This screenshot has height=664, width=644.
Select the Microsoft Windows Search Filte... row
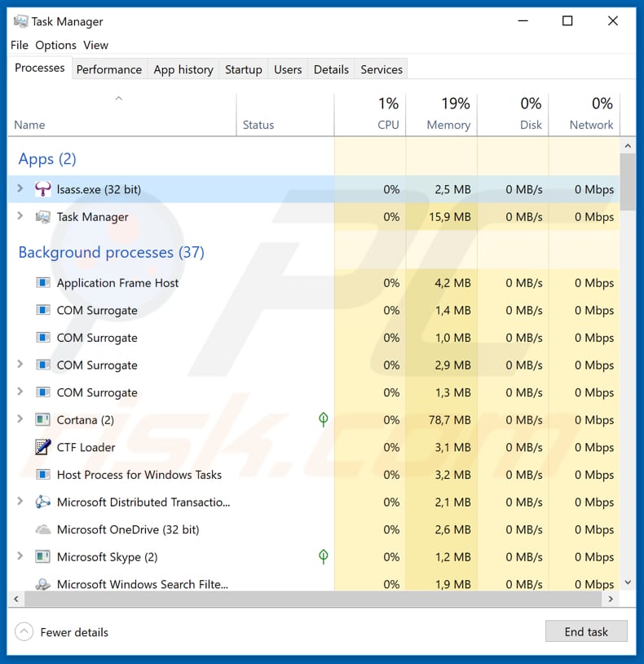(314, 584)
